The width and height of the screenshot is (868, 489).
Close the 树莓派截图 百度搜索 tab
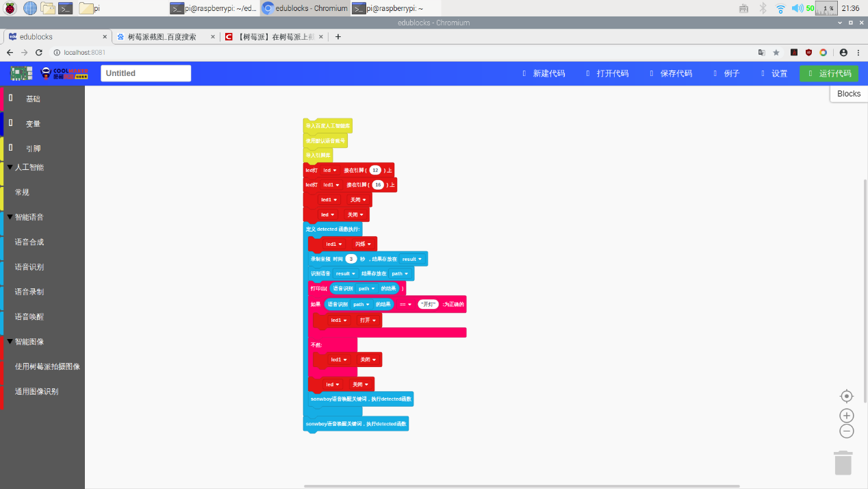pyautogui.click(x=213, y=37)
